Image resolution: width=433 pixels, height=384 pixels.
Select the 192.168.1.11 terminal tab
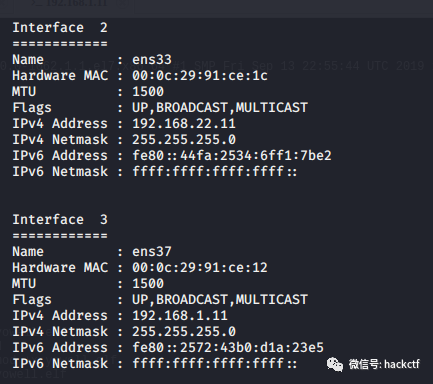click(x=73, y=4)
